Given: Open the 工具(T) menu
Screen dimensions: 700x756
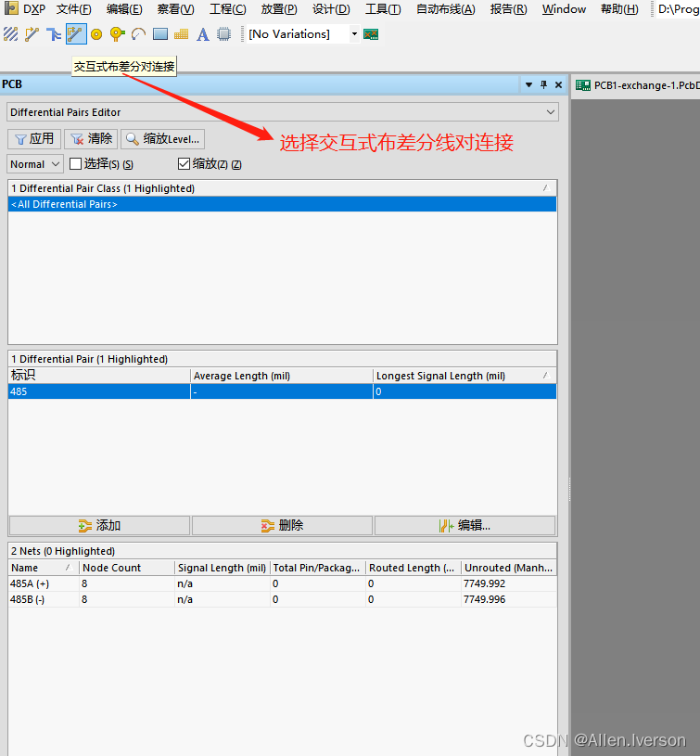Looking at the screenshot, I should pyautogui.click(x=383, y=9).
